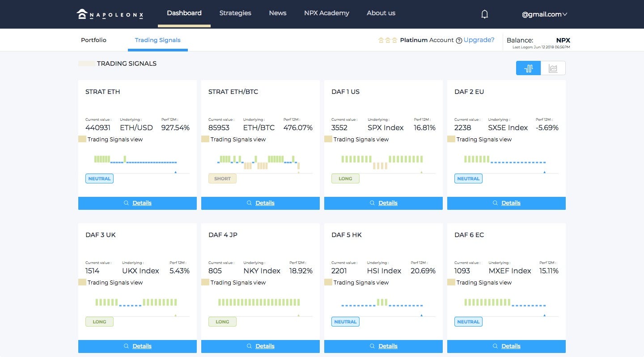Open Details for STRAT ETH
The height and width of the screenshot is (357, 644).
(x=137, y=203)
